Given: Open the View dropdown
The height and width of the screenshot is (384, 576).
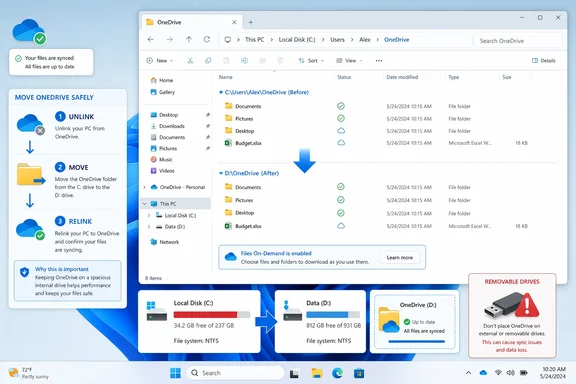Looking at the screenshot, I should pos(349,61).
